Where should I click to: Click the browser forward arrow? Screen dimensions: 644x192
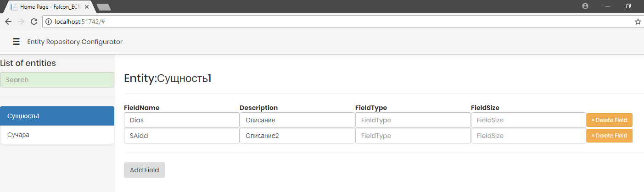pyautogui.click(x=21, y=22)
